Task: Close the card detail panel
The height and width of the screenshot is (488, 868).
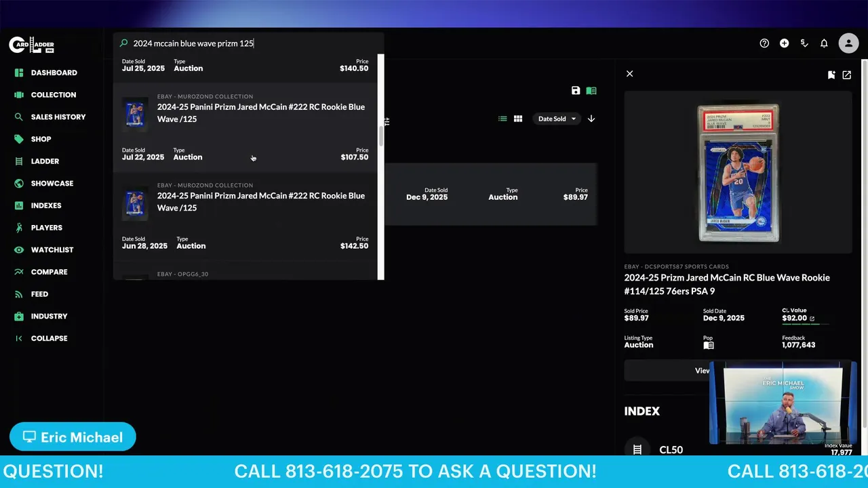Action: point(629,74)
